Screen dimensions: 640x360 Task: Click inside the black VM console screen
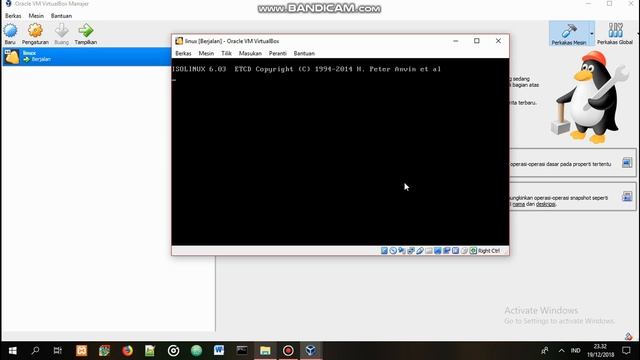point(340,152)
